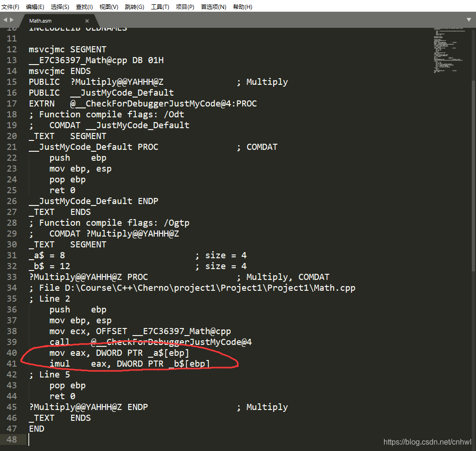
Task: Click 'imul eax, DWORD PTR _b$[ebp]' line
Action: coord(130,364)
